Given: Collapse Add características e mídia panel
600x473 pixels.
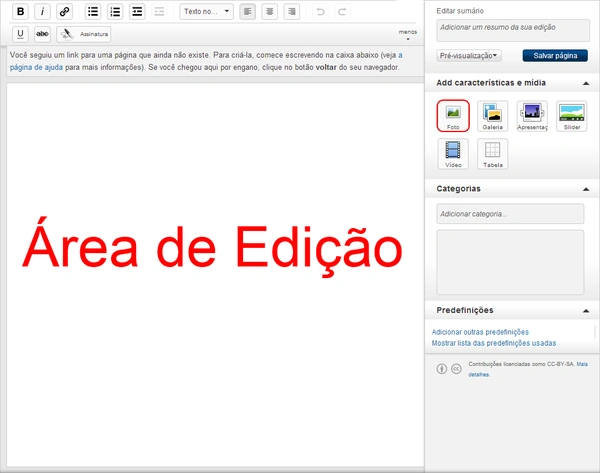Looking at the screenshot, I should point(586,83).
